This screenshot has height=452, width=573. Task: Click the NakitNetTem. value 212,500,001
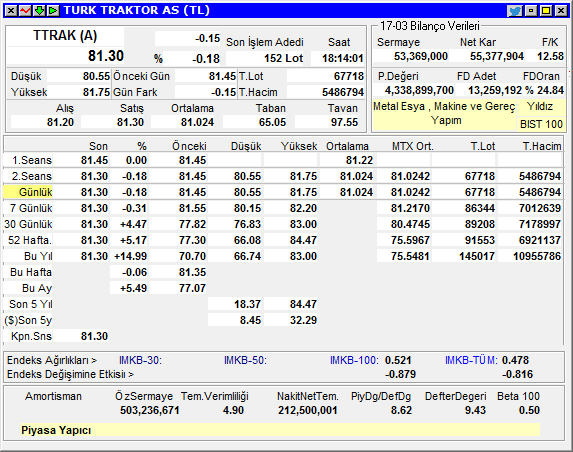point(308,410)
